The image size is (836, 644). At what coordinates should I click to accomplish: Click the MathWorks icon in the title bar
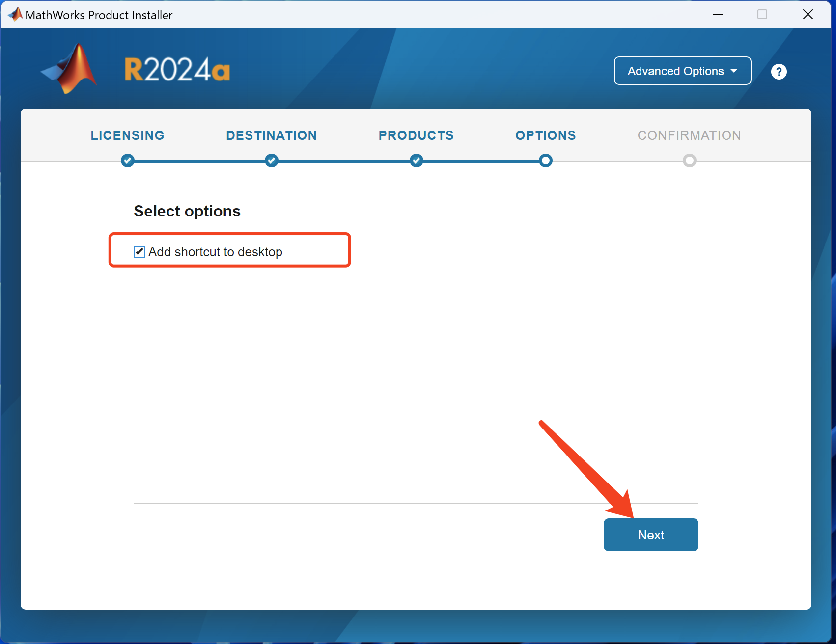coord(15,15)
